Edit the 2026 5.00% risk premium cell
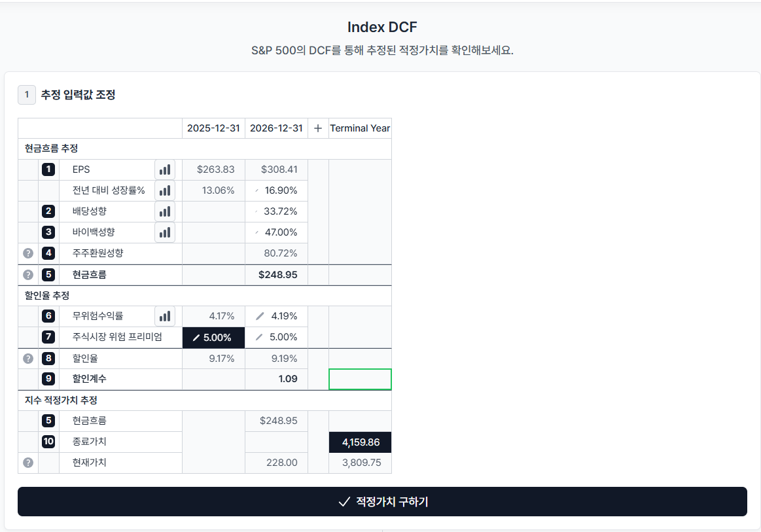Screen dimensions: 761x532 276,337
